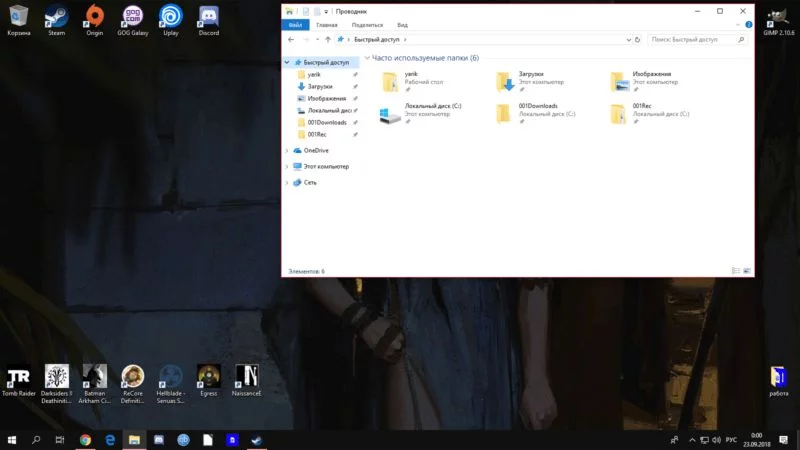Expand the ribbon with the chevron
This screenshot has width=800, height=450.
[738, 24]
